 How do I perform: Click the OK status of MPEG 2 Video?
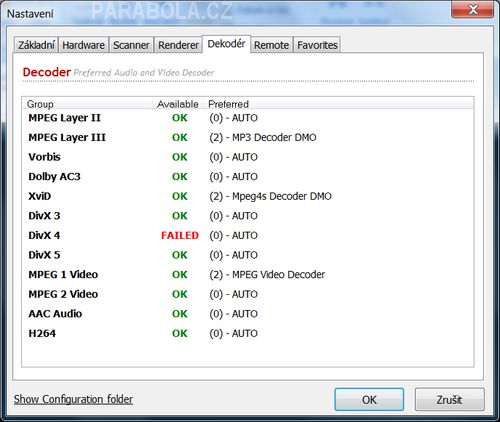coord(180,294)
